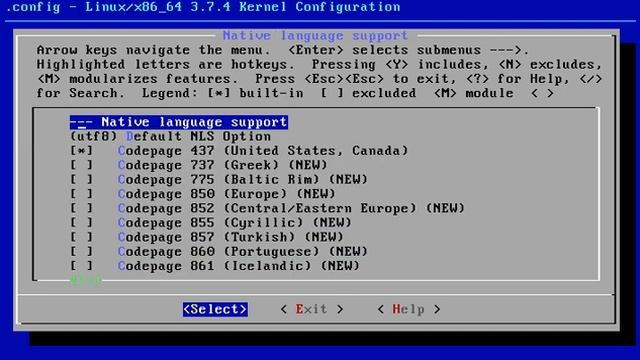Enable the Codepage 861 (Icelandic) checkbox

coord(82,266)
